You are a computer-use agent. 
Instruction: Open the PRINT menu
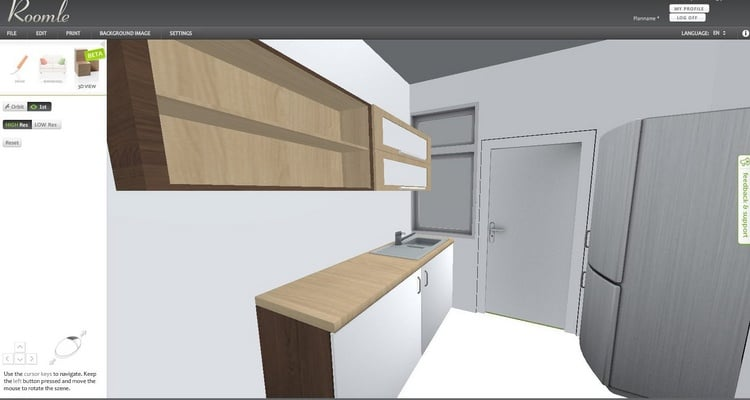coord(73,33)
